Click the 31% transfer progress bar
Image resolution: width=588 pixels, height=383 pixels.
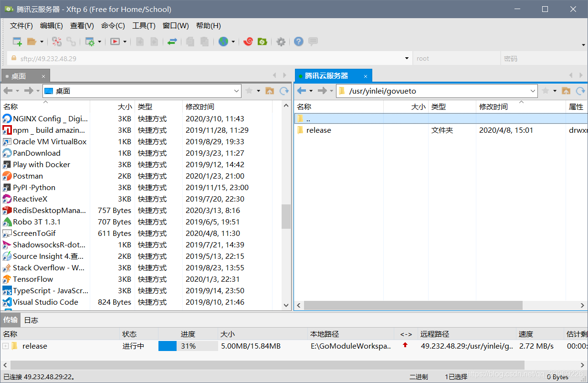[188, 346]
